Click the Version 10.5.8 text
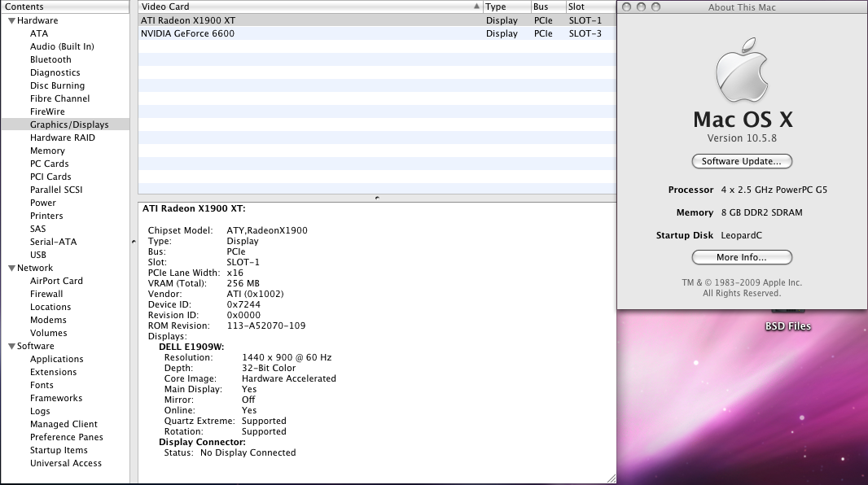The height and width of the screenshot is (485, 868). (742, 138)
